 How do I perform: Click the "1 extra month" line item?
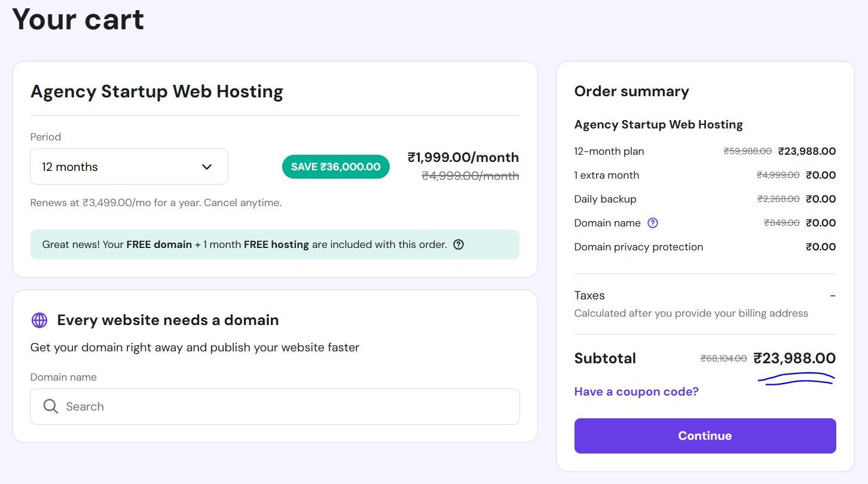pyautogui.click(x=607, y=175)
